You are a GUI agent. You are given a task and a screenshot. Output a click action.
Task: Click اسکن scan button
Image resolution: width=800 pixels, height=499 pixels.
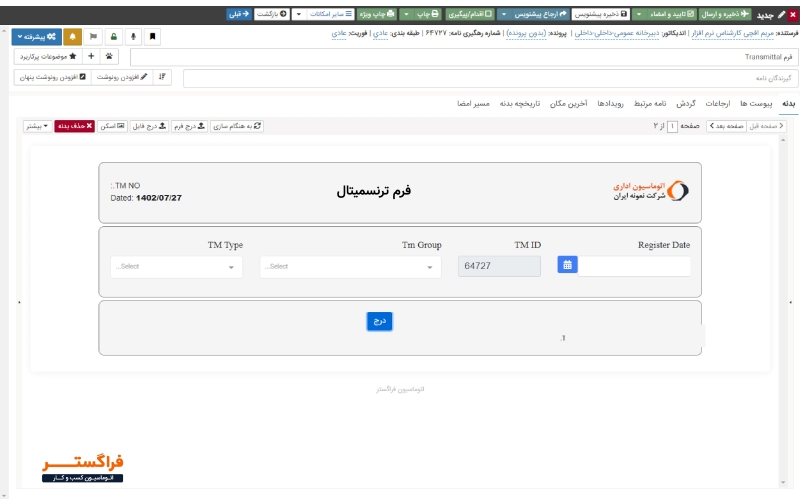(113, 126)
